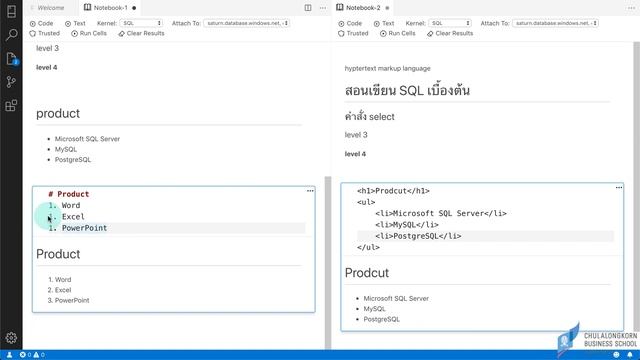Click 'Microsoft SQL Server' bullet in Notebook-1

pos(87,139)
